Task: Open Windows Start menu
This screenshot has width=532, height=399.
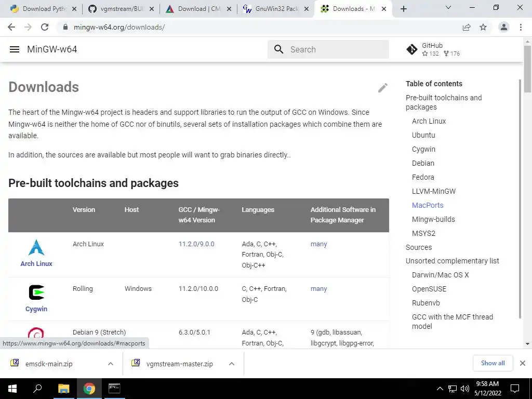Action: 12,389
